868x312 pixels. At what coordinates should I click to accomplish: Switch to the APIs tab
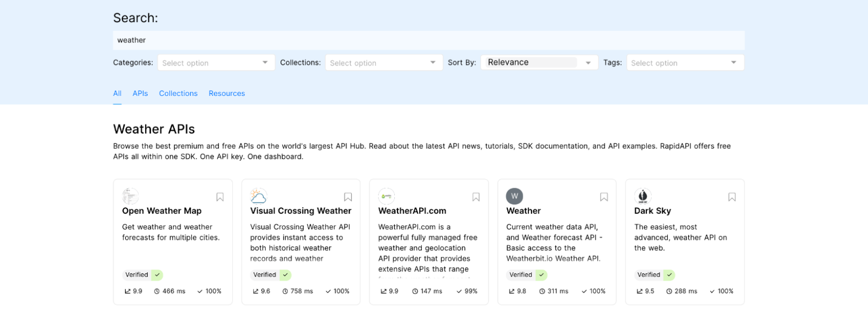tap(140, 94)
